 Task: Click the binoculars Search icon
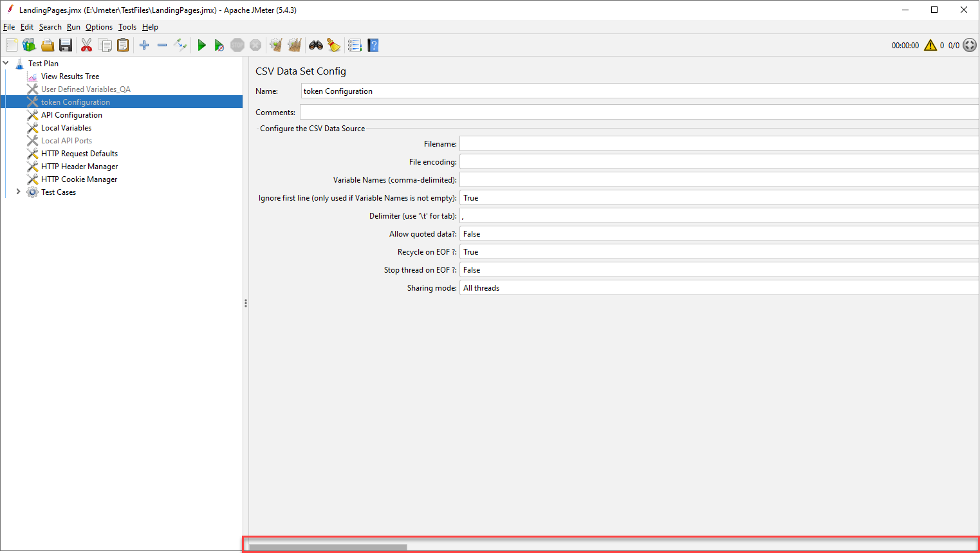point(315,45)
